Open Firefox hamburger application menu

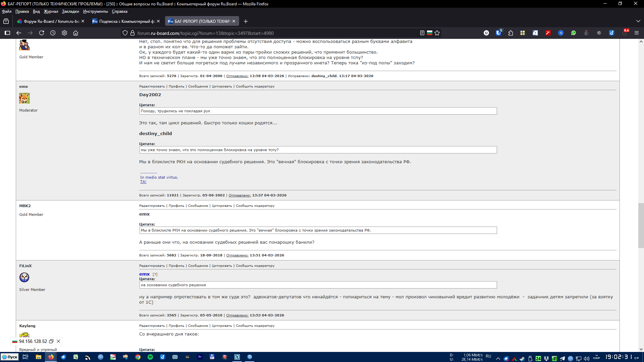pyautogui.click(x=637, y=33)
